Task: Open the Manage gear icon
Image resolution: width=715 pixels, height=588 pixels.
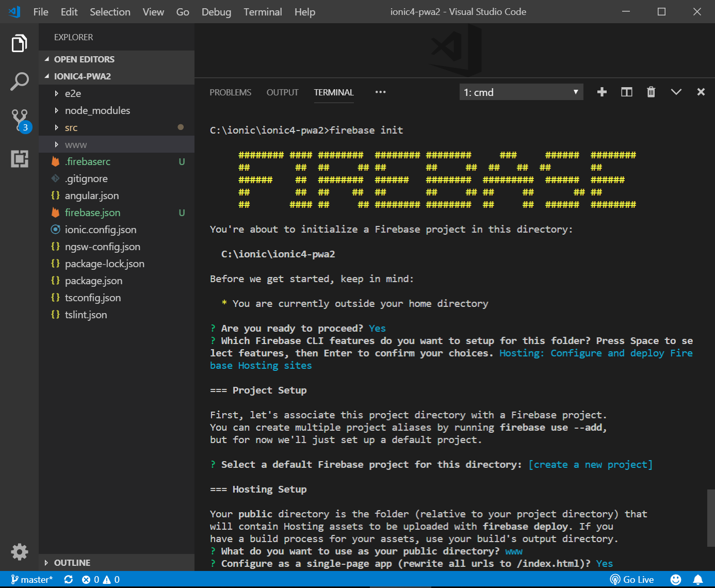Action: [x=20, y=551]
